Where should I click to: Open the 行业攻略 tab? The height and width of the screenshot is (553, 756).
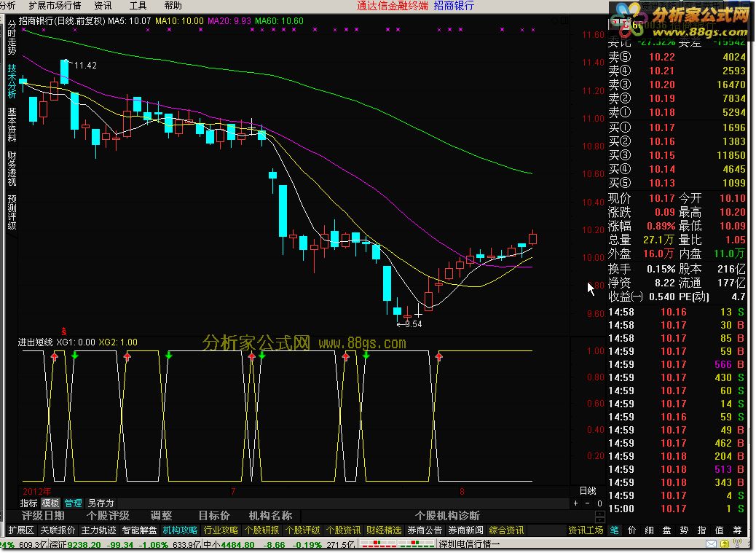[221, 530]
